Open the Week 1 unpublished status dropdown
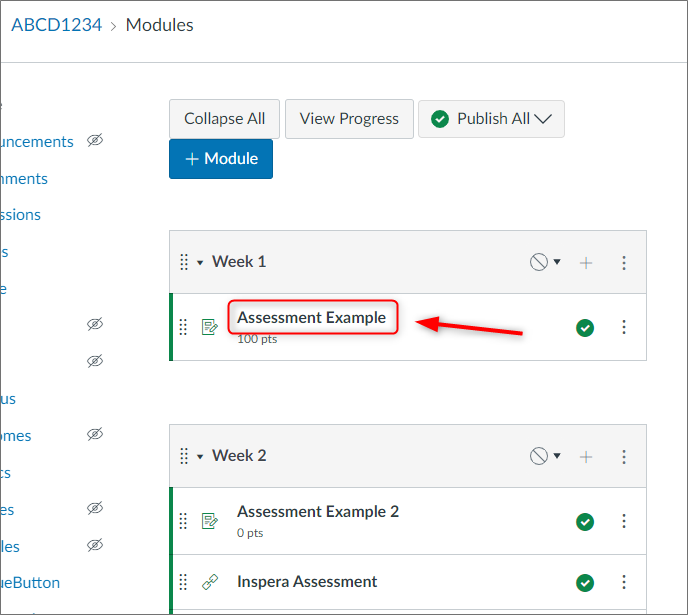 545,262
